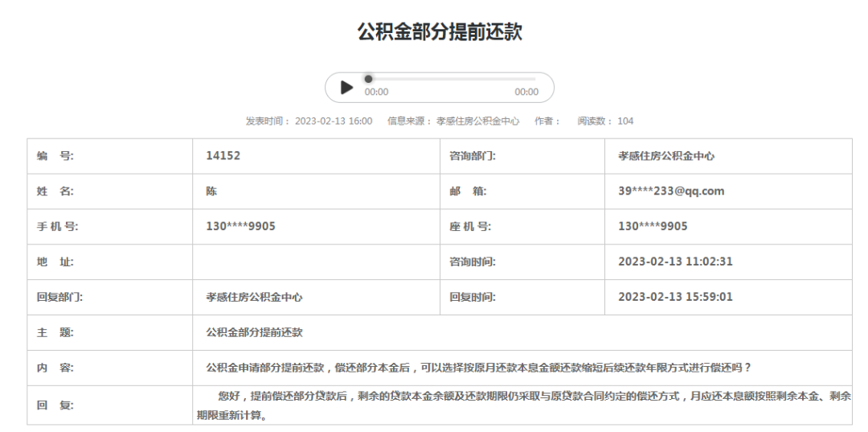Click the page title 公积金部分提前还款
Viewport: 868px width, 432px height.
pyautogui.click(x=440, y=31)
